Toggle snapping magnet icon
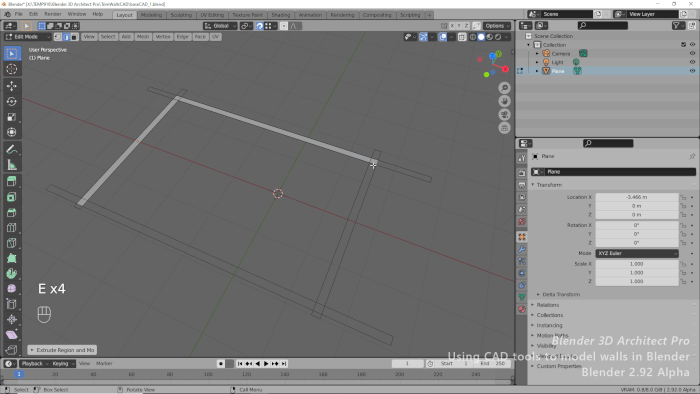Image resolution: width=700 pixels, height=394 pixels. pos(259,26)
